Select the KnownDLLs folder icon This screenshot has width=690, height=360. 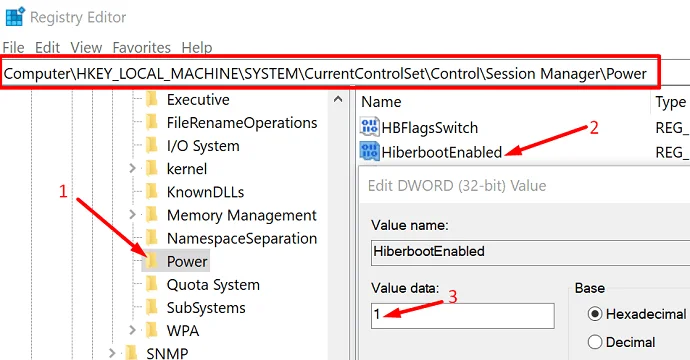click(152, 192)
